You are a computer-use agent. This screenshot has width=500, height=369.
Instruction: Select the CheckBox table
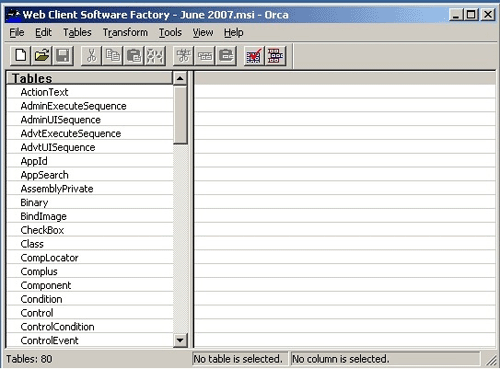pyautogui.click(x=90, y=230)
